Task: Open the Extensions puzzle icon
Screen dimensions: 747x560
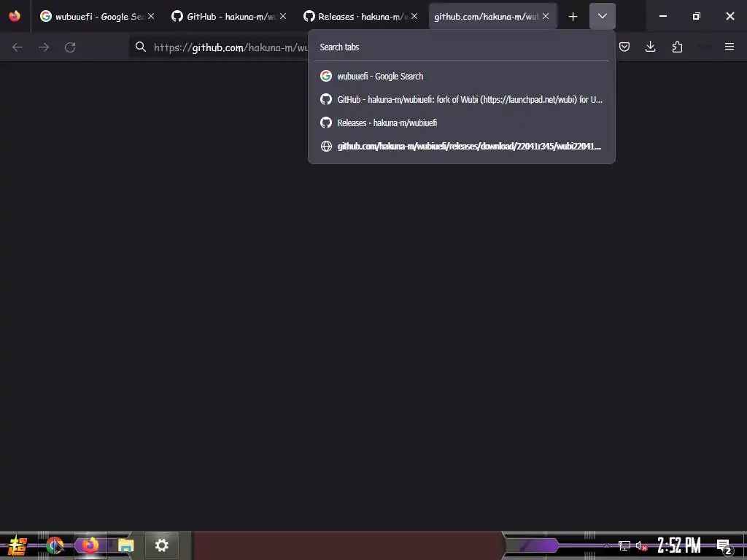Action: coord(677,47)
